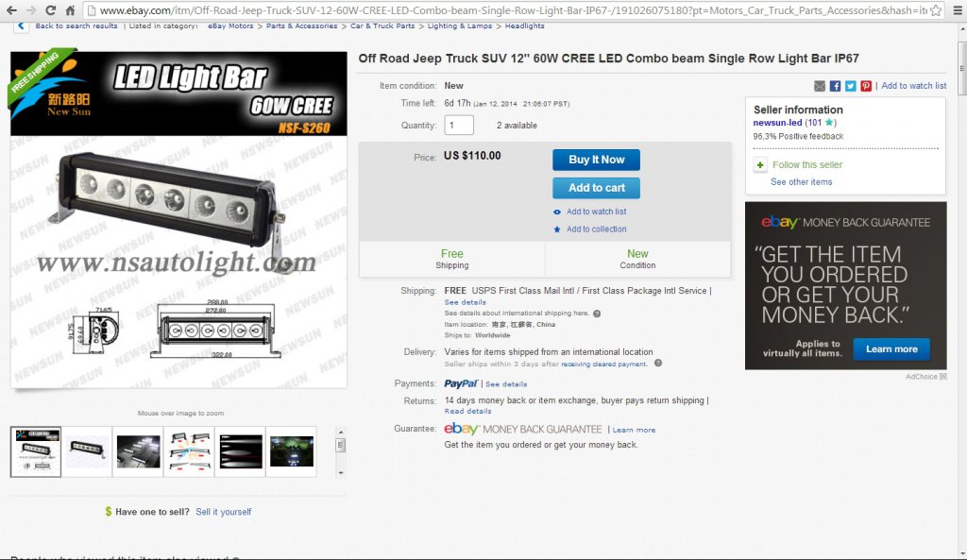The width and height of the screenshot is (967, 560).
Task: Bookmark page with star icon
Action: coord(936,9)
